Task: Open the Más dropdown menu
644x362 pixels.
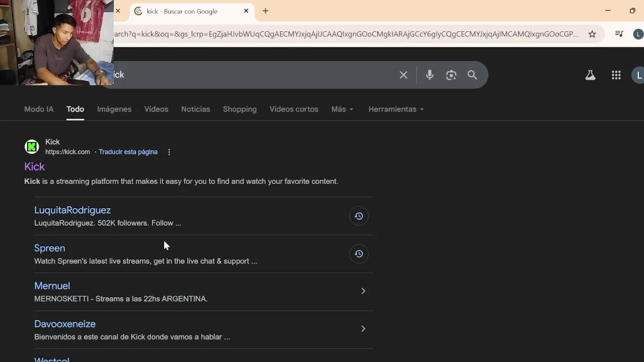Action: (342, 109)
